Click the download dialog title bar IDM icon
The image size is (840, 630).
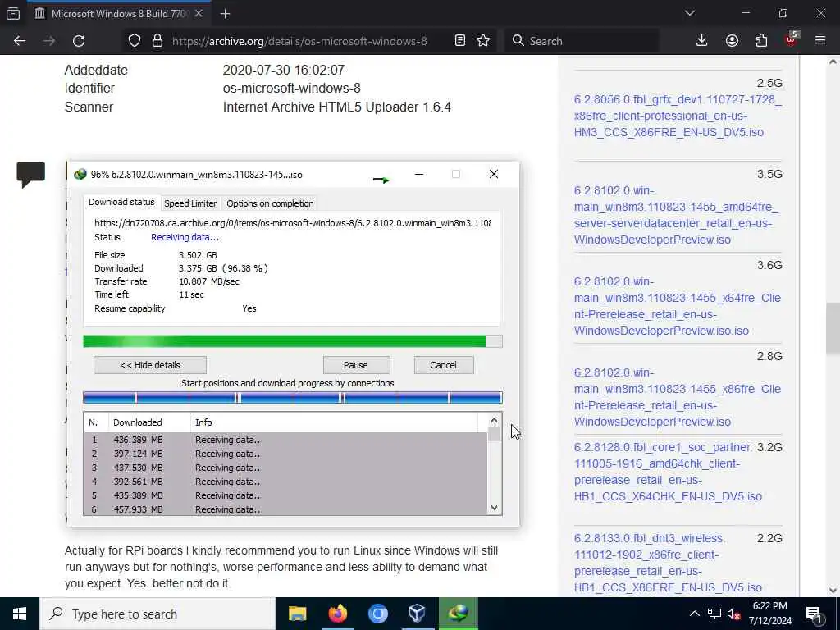[80, 174]
